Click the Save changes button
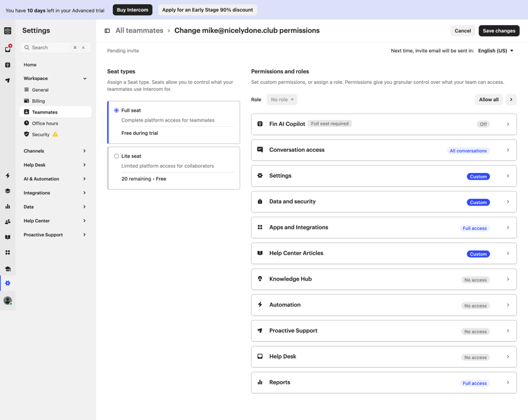Screen dimensions: 528x420 tap(498, 31)
